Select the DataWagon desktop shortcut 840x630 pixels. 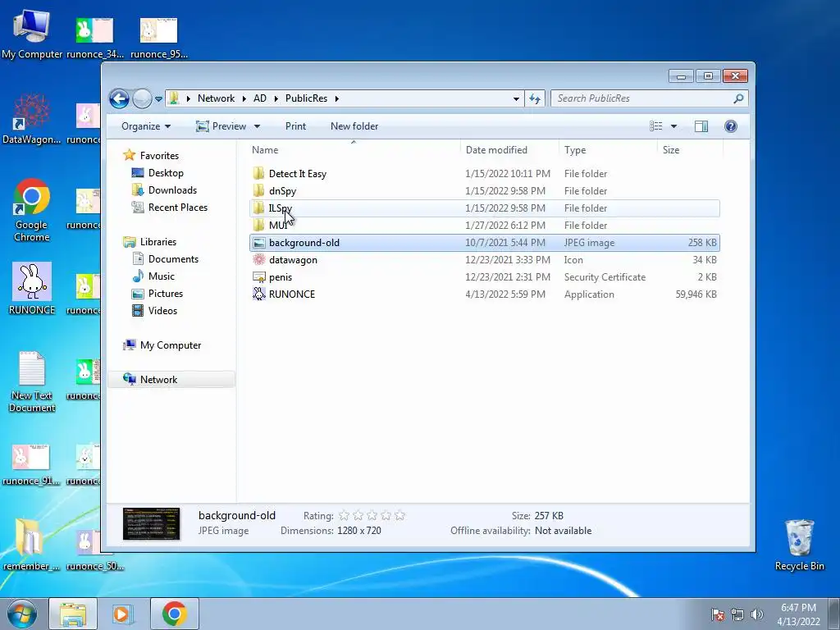tap(32, 119)
